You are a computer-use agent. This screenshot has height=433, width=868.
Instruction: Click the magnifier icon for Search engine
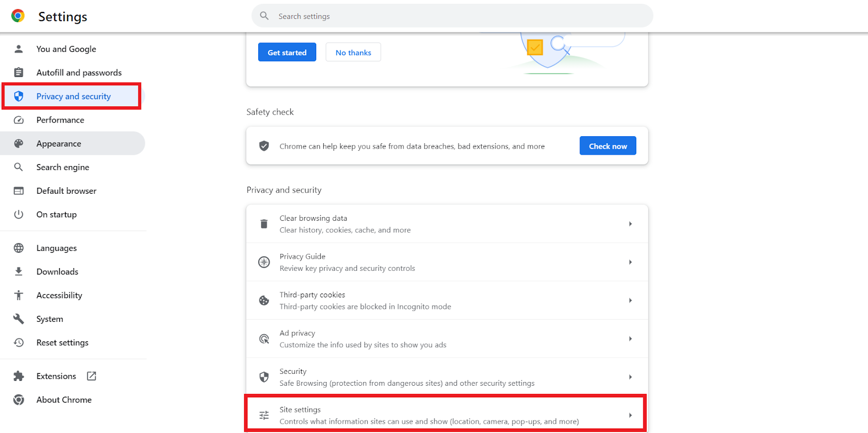[18, 167]
